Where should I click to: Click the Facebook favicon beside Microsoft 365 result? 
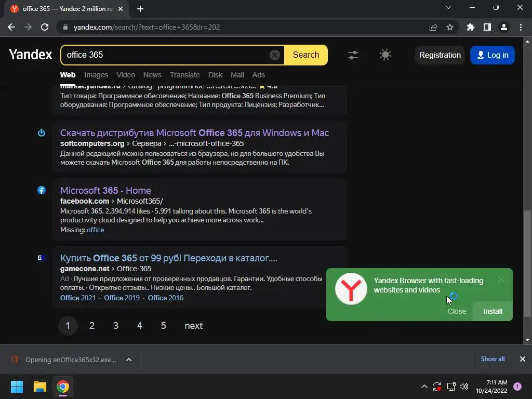tap(42, 190)
